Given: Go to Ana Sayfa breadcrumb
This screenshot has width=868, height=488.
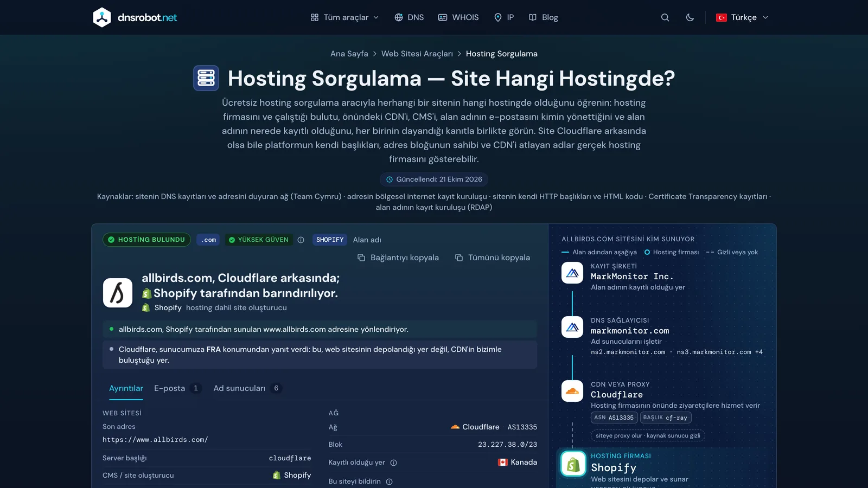Looking at the screenshot, I should [349, 54].
